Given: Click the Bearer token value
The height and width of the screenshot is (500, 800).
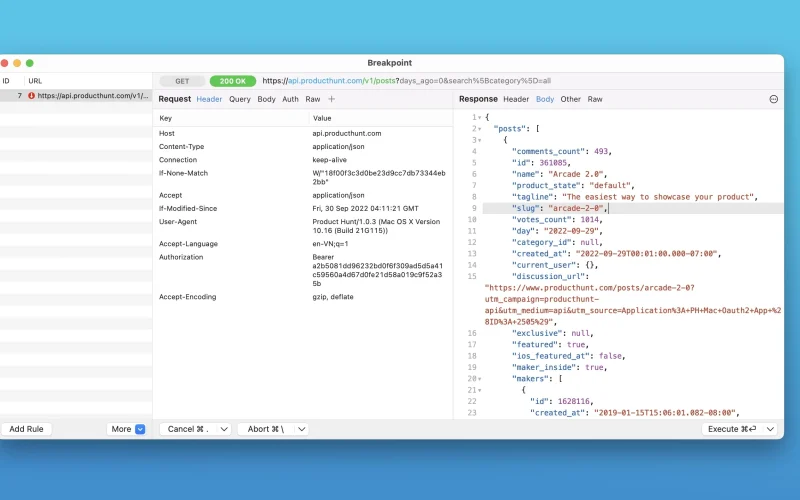Looking at the screenshot, I should coord(378,270).
